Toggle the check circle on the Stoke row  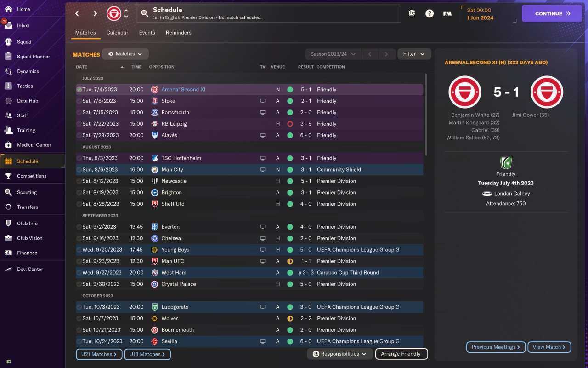coord(79,101)
